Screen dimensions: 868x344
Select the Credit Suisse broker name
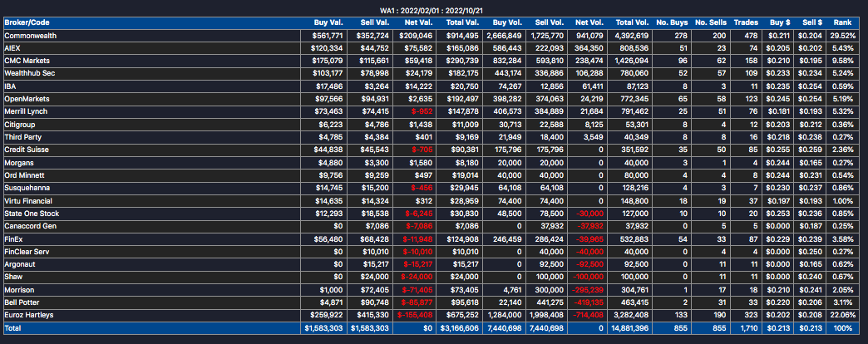click(x=25, y=150)
